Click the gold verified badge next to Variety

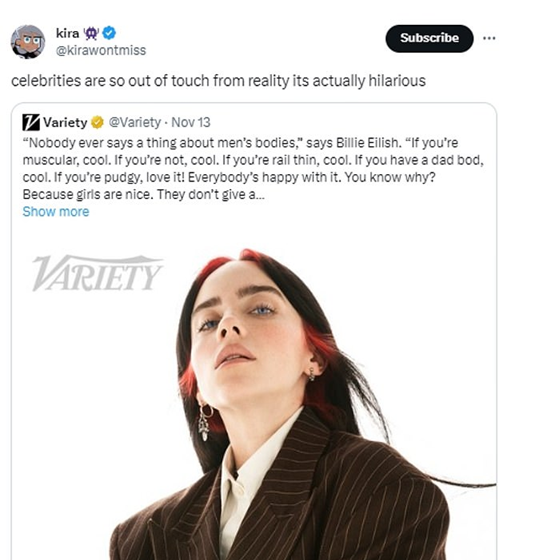pos(97,122)
